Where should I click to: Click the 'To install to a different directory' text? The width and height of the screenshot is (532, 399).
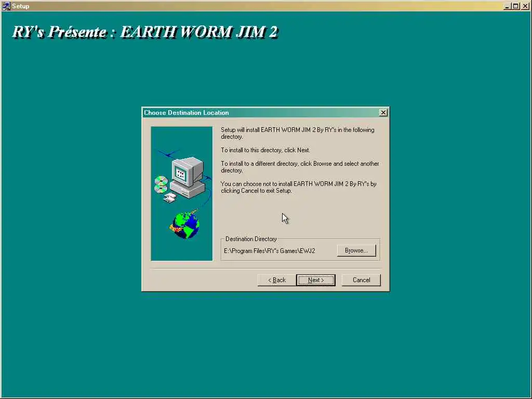click(300, 167)
